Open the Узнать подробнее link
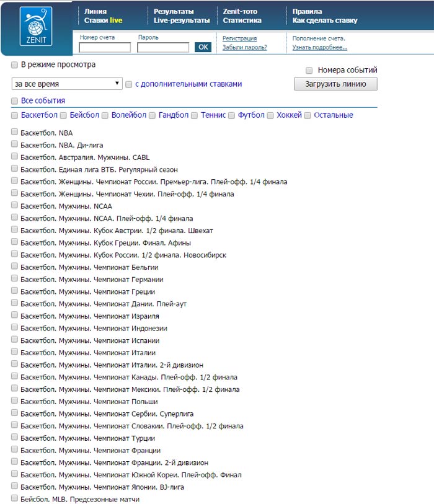This screenshot has height=504, width=434. point(319,47)
